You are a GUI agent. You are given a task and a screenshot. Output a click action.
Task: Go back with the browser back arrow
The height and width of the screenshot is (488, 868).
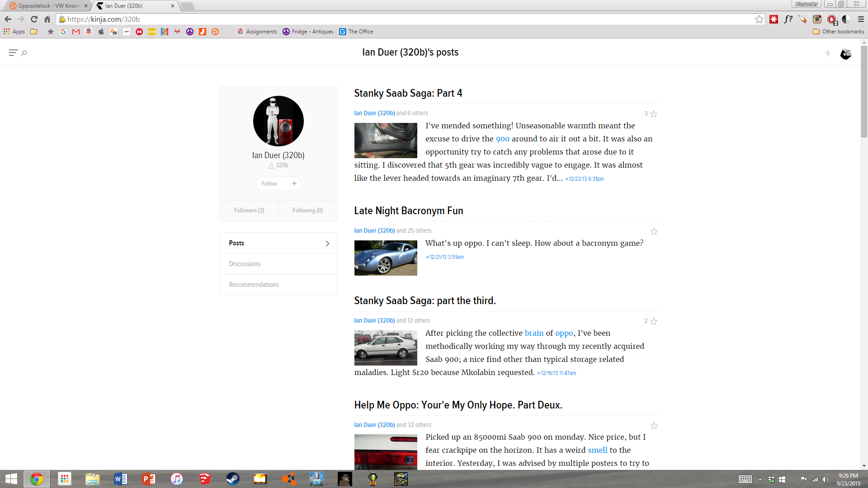pyautogui.click(x=8, y=19)
